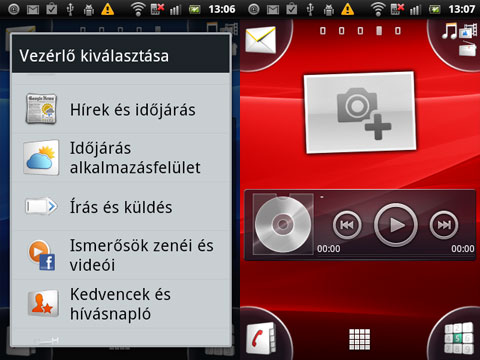Tap the yellow warning triangle on 13:06 screen
The image size is (480, 360).
(x=107, y=9)
